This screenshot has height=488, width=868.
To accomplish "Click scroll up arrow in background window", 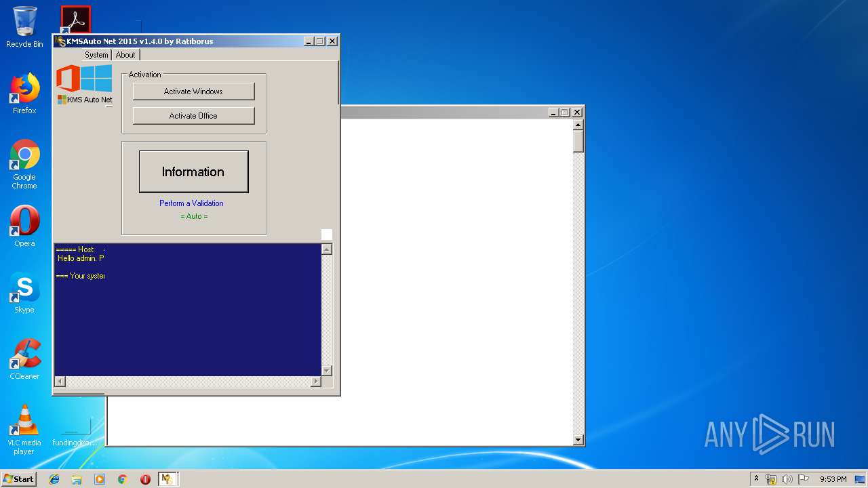I will [578, 125].
